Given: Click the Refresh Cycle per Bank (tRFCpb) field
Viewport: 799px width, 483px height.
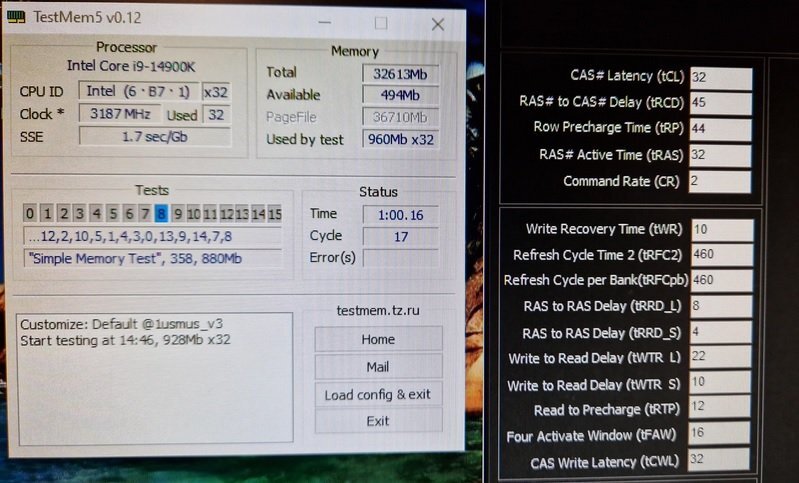Looking at the screenshot, I should click(722, 280).
